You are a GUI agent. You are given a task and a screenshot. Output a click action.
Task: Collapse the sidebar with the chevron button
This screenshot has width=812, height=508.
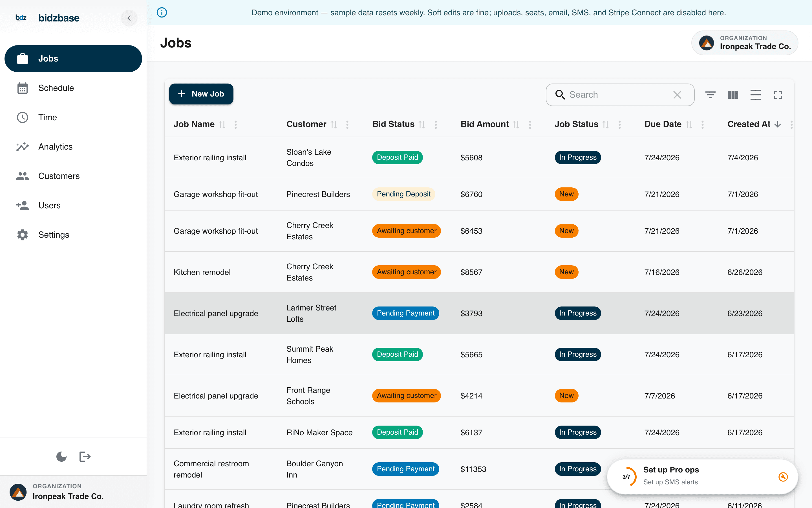[129, 18]
